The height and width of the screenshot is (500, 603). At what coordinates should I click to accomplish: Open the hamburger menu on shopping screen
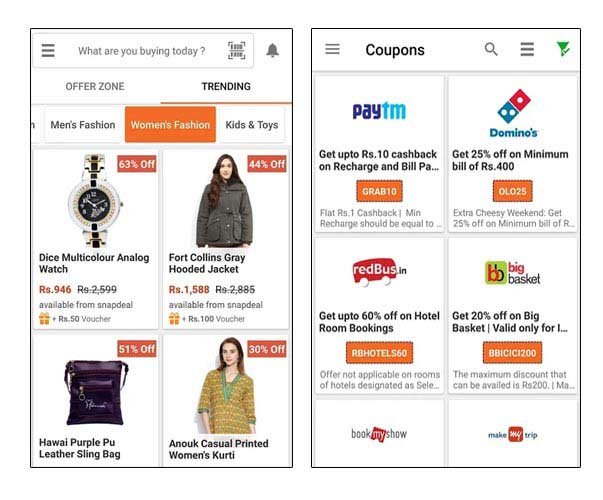tap(48, 50)
